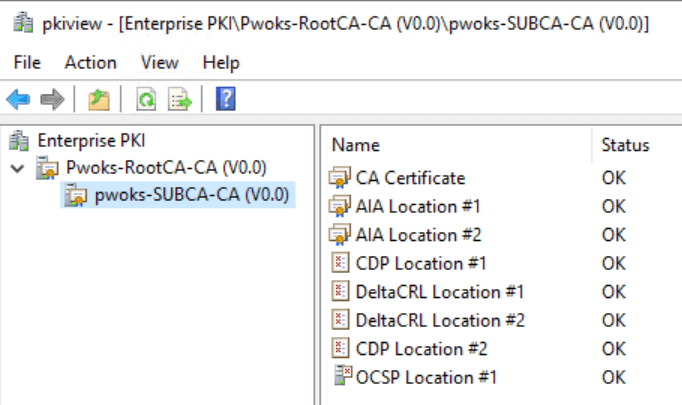Click the CDP Location #1 CRL icon
The width and height of the screenshot is (682, 405).
point(340,263)
